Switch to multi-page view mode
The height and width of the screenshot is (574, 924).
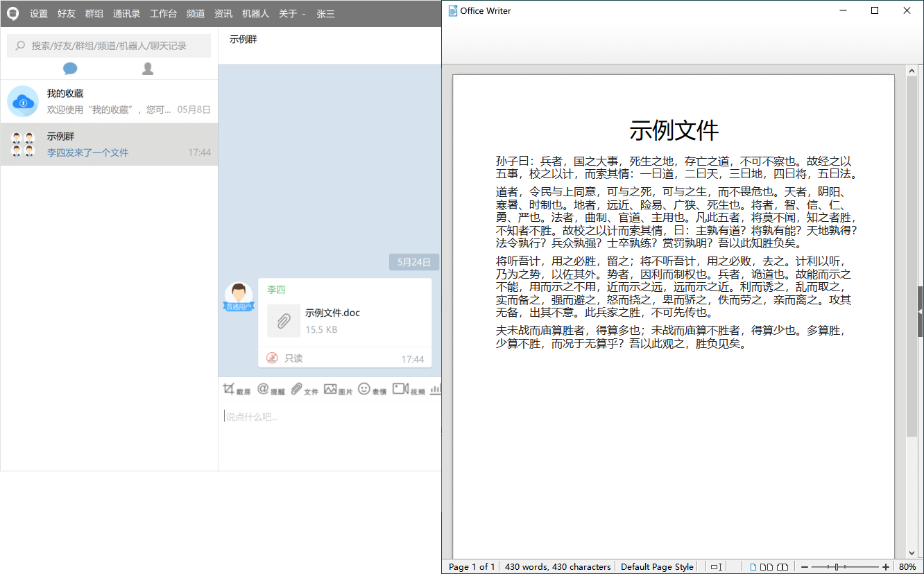(x=767, y=566)
